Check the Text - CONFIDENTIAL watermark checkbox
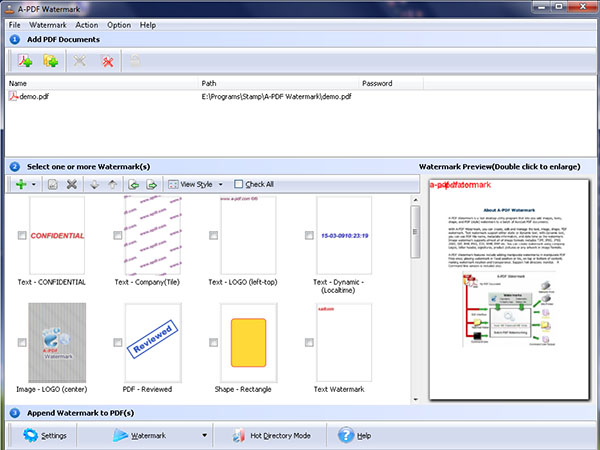Image resolution: width=600 pixels, height=450 pixels. 22,235
